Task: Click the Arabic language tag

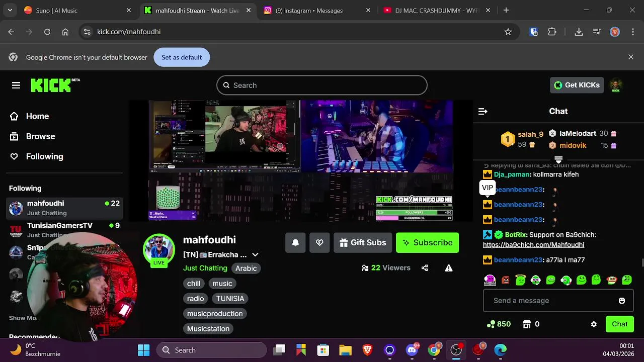Action: 246,268
